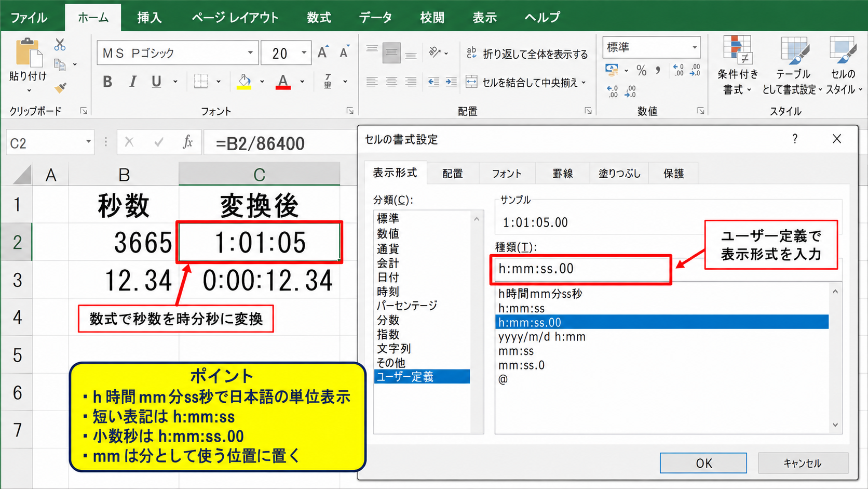Screen dimensions: 868x489
Task: Open the フォント tab in the dialog
Action: click(x=507, y=174)
